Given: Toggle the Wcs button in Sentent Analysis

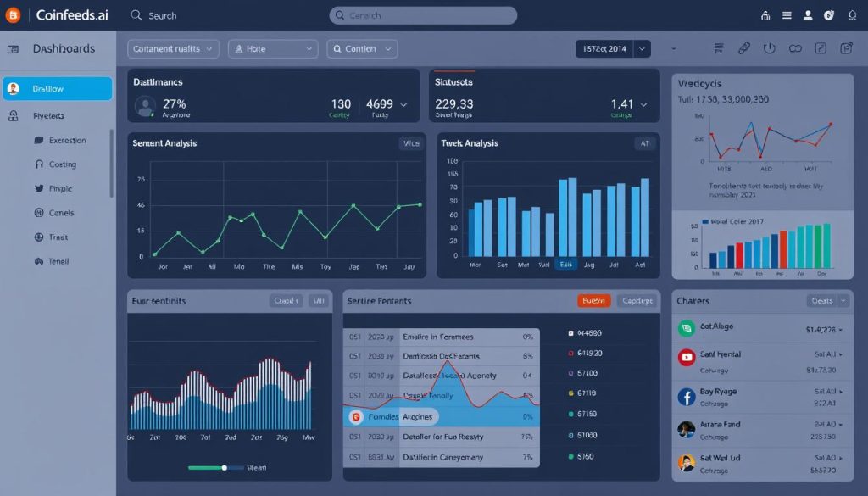Looking at the screenshot, I should coord(411,143).
